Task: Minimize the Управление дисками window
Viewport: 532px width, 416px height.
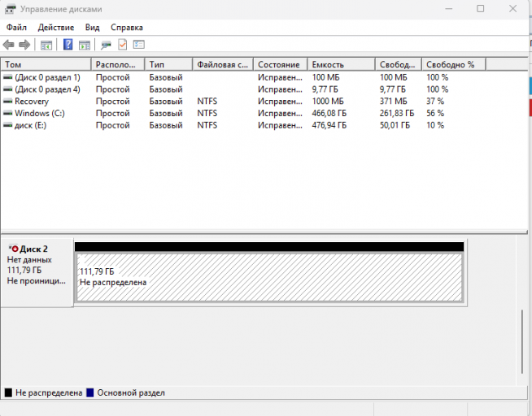Action: pos(448,9)
